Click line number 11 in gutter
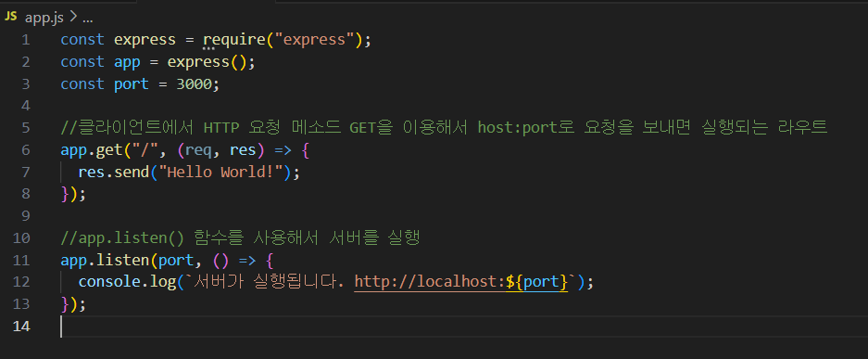 click(21, 261)
